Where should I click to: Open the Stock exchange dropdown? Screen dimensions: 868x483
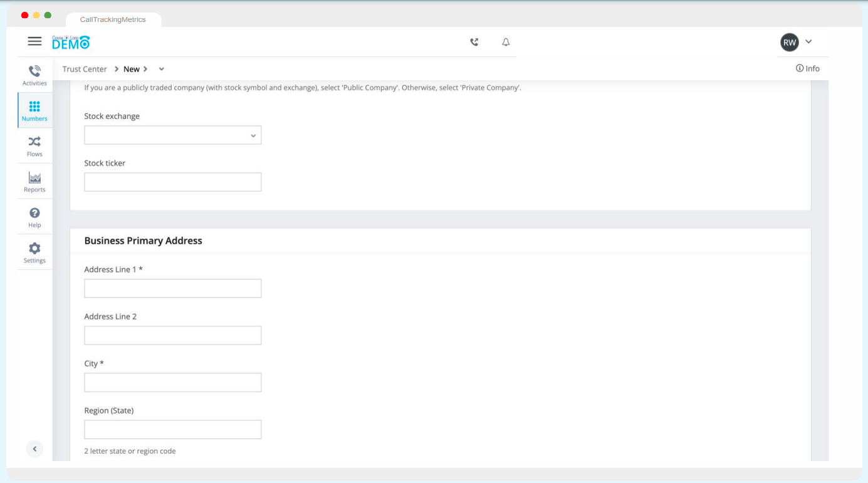pos(172,135)
